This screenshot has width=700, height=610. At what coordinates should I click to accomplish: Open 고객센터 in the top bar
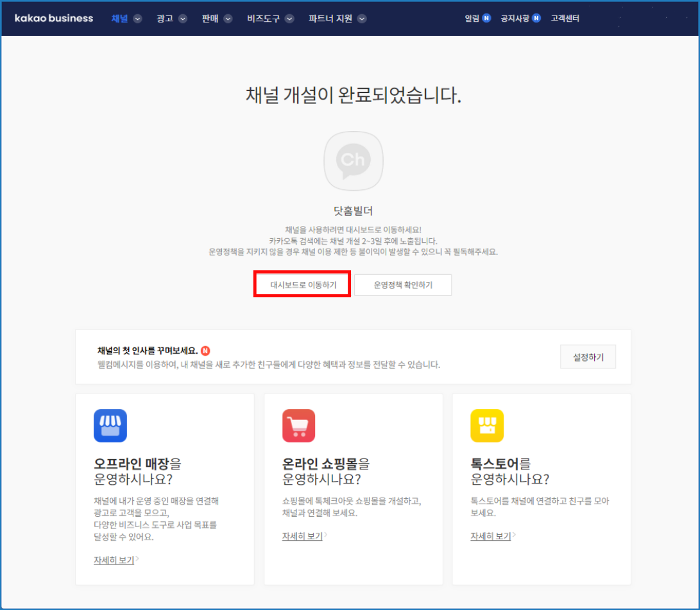point(565,19)
